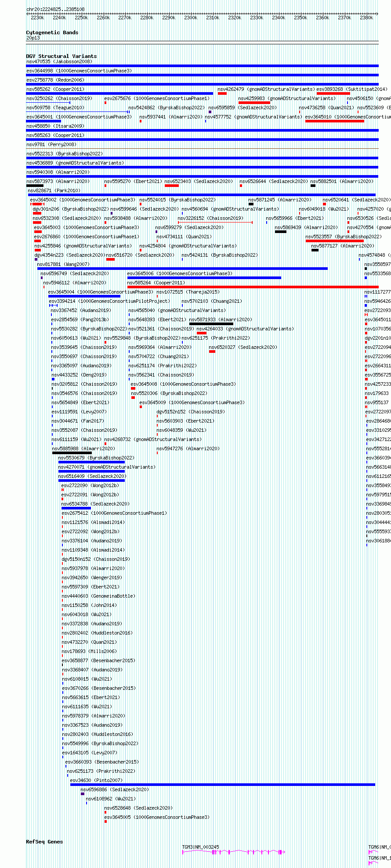
Task: Select the 20p13 band label
Action: [x=33, y=38]
